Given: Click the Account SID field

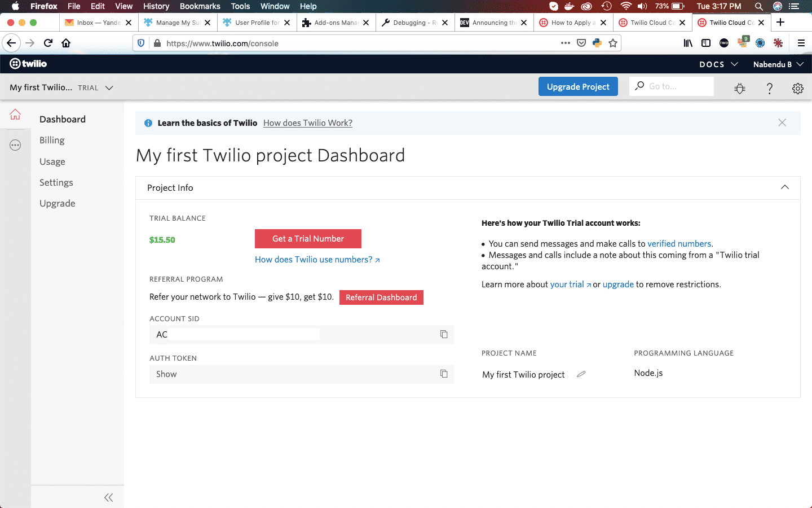Looking at the screenshot, I should [x=302, y=335].
